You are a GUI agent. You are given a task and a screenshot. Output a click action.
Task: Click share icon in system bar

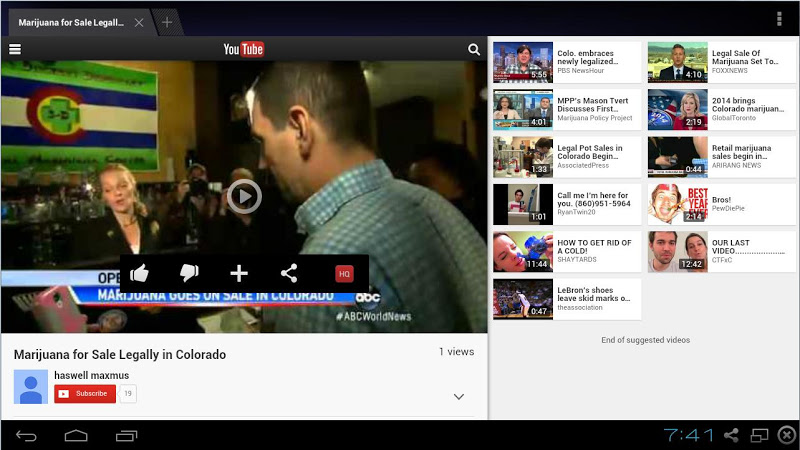tap(731, 435)
